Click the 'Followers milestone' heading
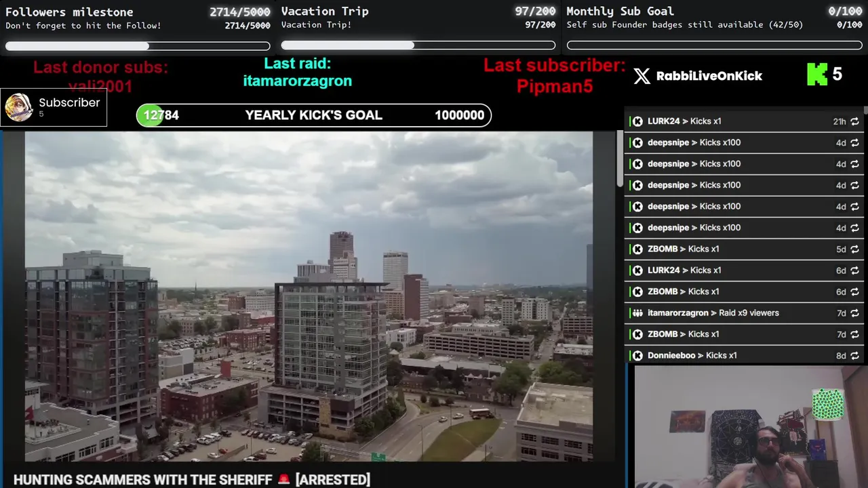The height and width of the screenshot is (488, 868). pos(69,12)
